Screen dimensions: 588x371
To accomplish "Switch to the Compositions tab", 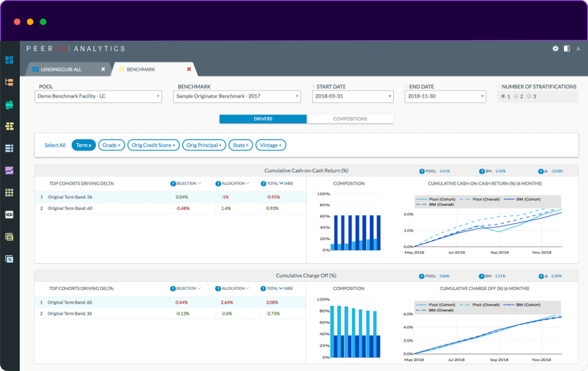I will coord(350,119).
